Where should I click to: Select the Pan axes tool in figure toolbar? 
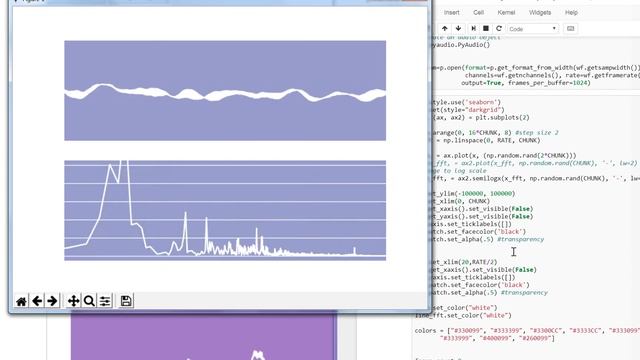(x=73, y=301)
